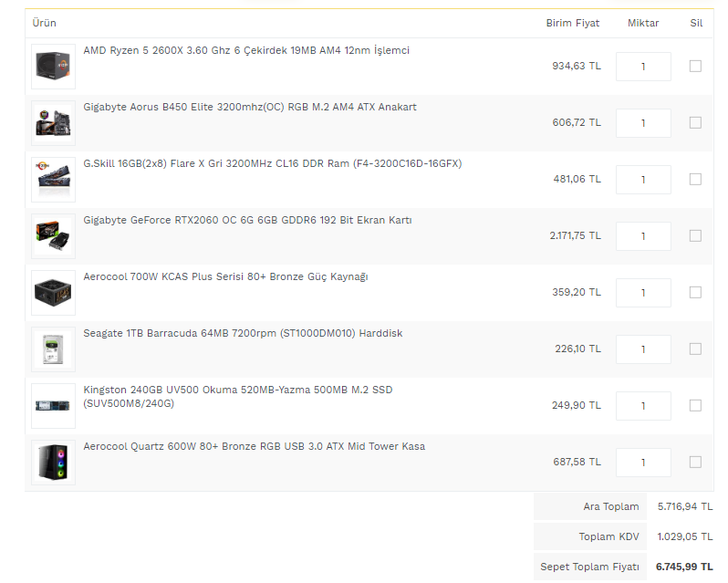Click the G.Skill Flare X RAM thumbnail

coord(53,179)
